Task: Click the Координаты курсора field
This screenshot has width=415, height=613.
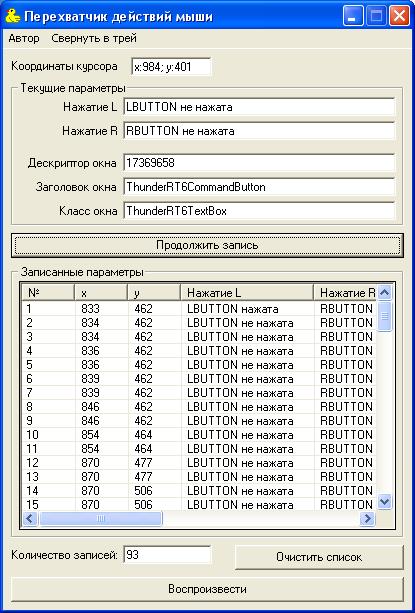Action: pyautogui.click(x=171, y=66)
